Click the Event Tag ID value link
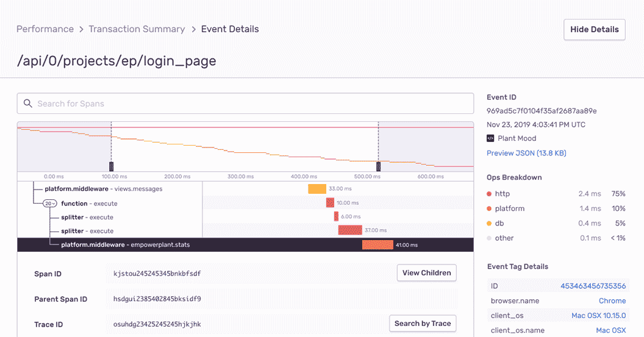Viewport: 644px width, 337px height. 593,286
